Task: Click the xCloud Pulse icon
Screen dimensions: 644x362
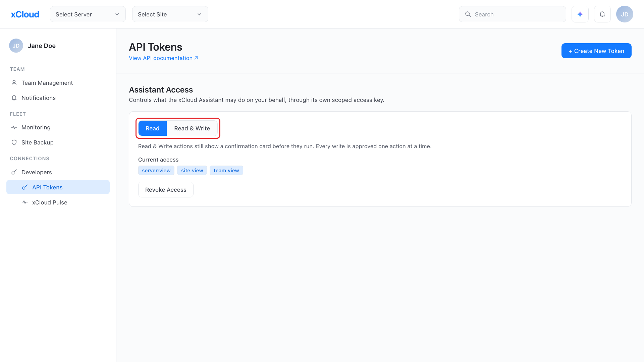Action: [x=25, y=202]
